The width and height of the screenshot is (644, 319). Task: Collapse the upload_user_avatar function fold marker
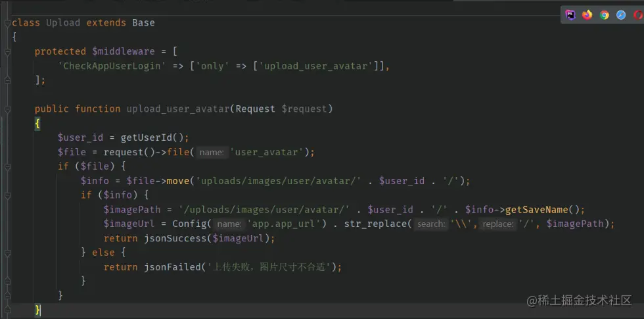pyautogui.click(x=7, y=109)
